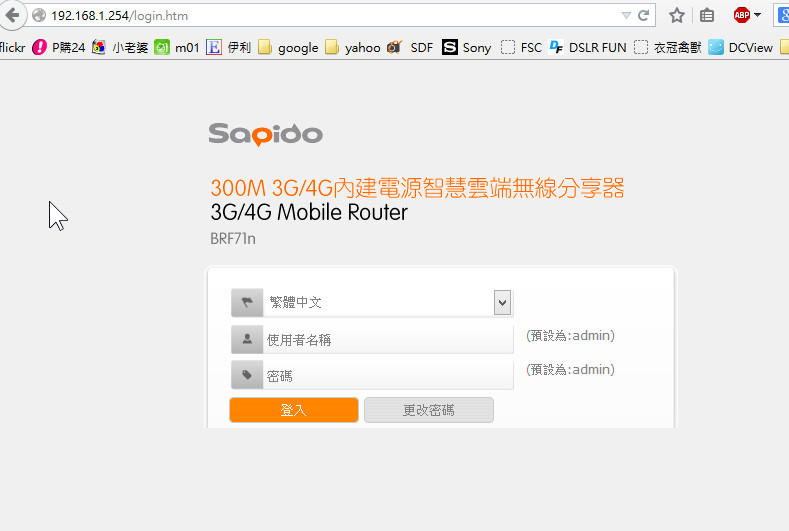Bookmark this page with the star icon
The height and width of the screenshot is (531, 789).
[x=677, y=16]
